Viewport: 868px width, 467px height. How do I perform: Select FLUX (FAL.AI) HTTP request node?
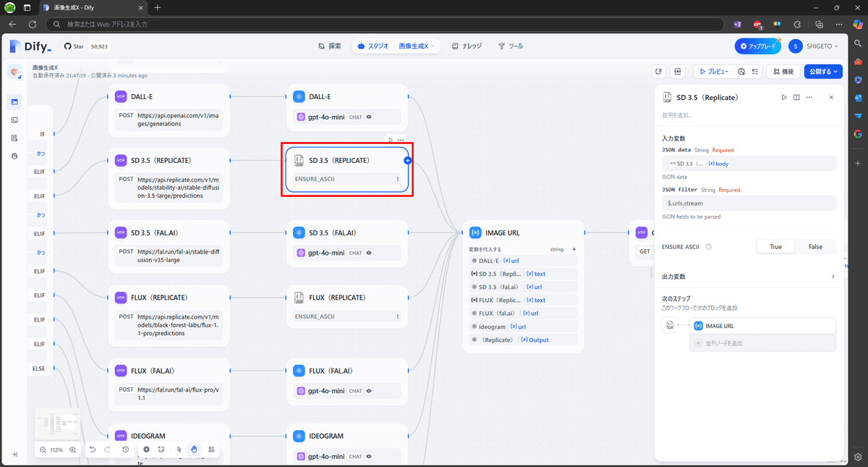pyautogui.click(x=169, y=384)
